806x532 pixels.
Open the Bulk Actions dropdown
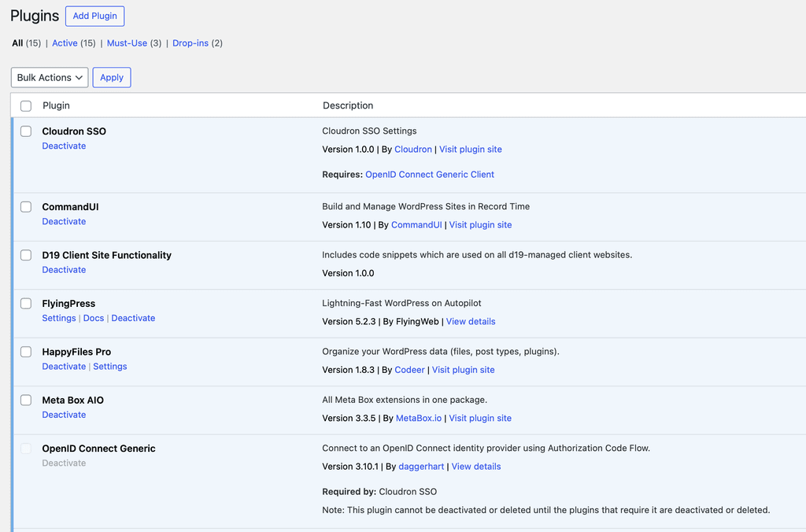pyautogui.click(x=50, y=77)
